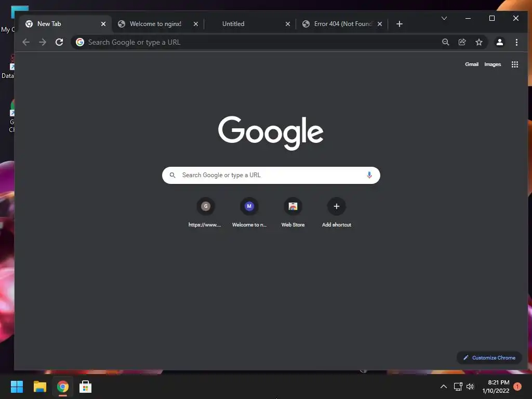
Task: Click the Google icon in the address bar
Action: pos(80,42)
